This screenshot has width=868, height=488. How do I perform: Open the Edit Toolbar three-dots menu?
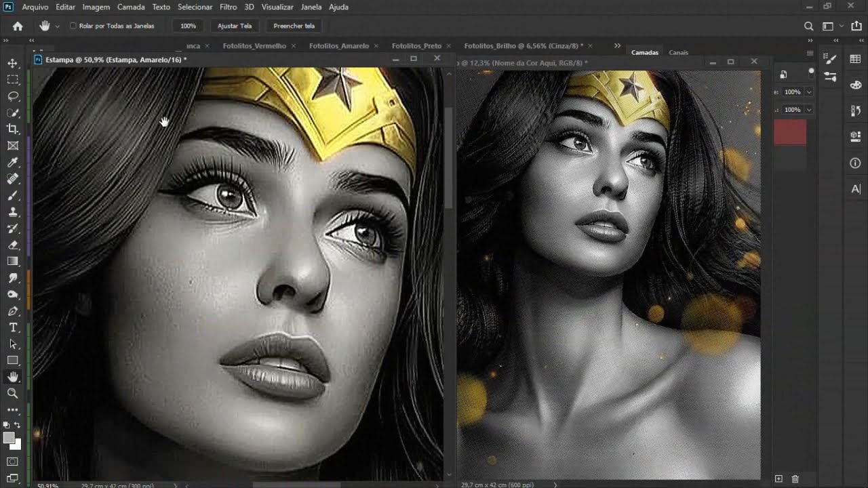12,410
